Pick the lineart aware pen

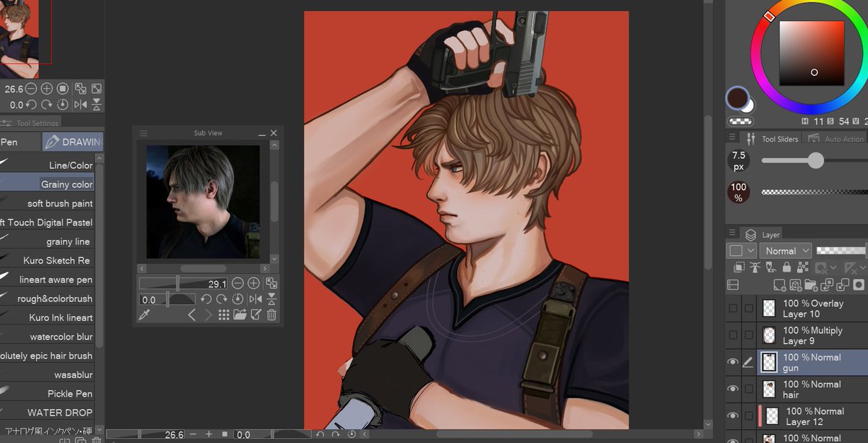(x=48, y=279)
